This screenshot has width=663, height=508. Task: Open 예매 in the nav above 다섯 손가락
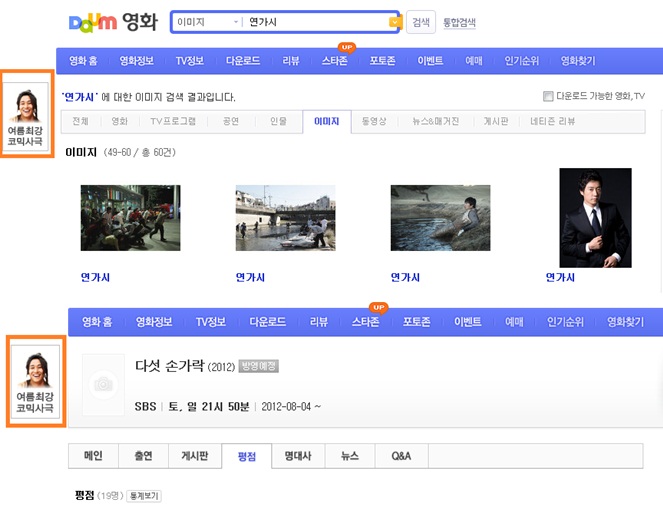pos(514,322)
